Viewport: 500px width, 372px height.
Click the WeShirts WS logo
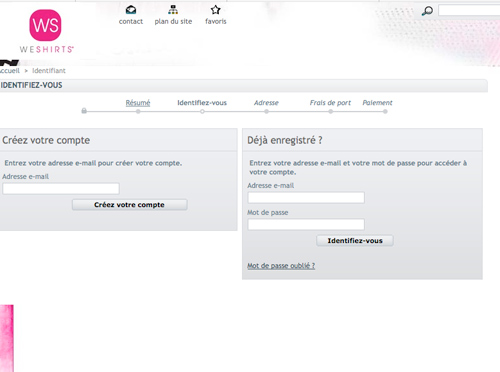46,31
